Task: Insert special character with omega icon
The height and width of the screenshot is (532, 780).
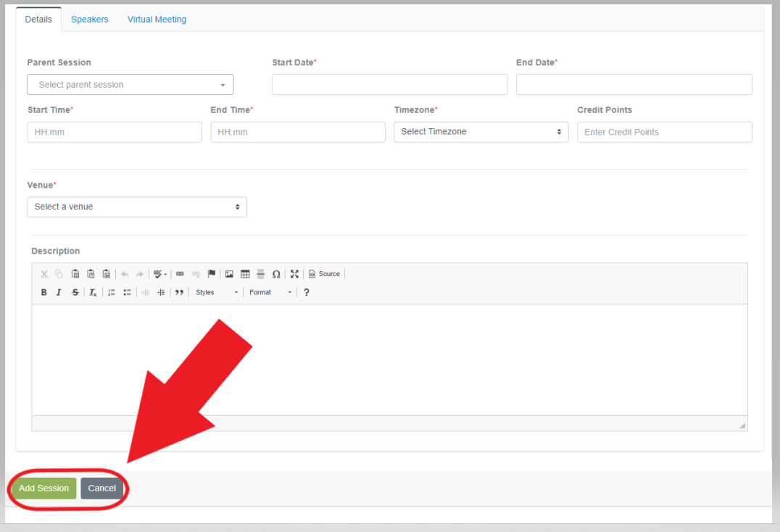Action: (x=276, y=274)
